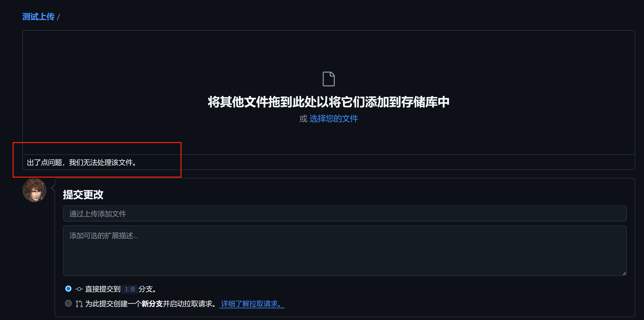This screenshot has height=320, width=644.
Task: Click the 主要 branch name label
Action: (x=129, y=289)
